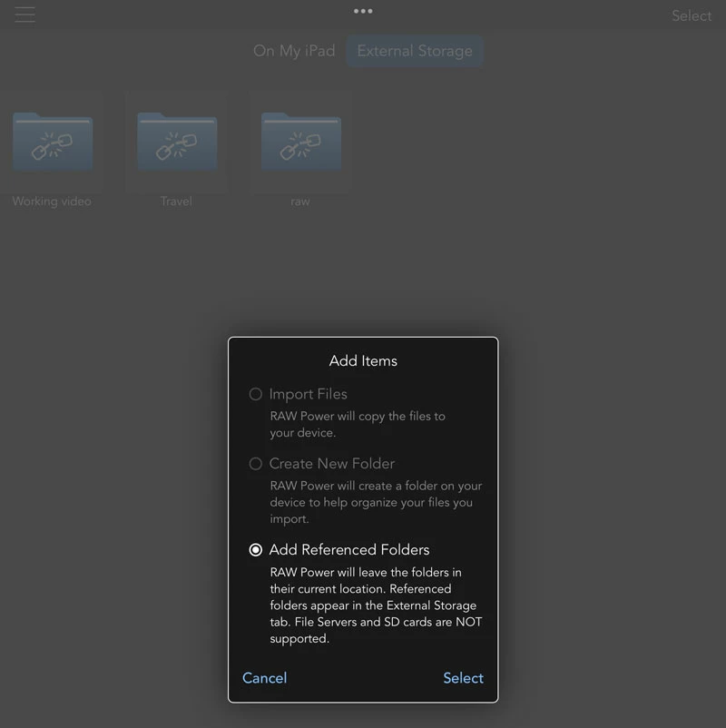Open the raw referenced folder
Viewport: 726px width, 728px height.
(x=301, y=143)
